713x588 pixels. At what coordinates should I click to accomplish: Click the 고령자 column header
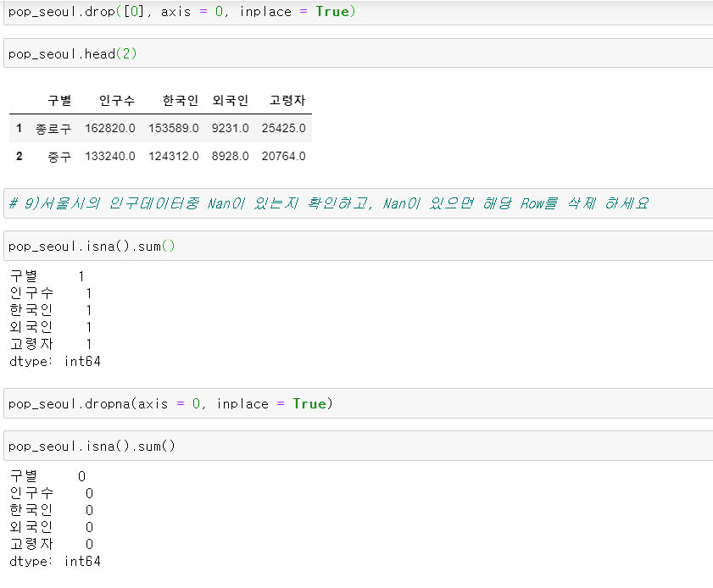287,101
